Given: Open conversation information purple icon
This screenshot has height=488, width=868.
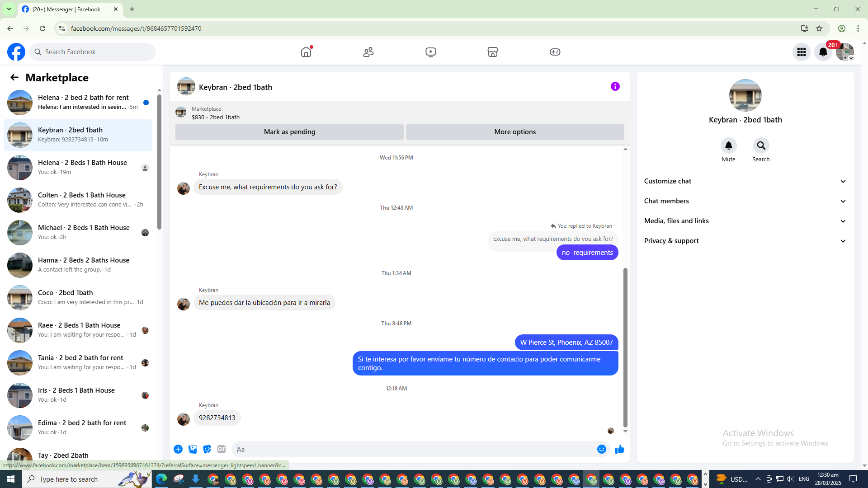Looking at the screenshot, I should [x=615, y=86].
